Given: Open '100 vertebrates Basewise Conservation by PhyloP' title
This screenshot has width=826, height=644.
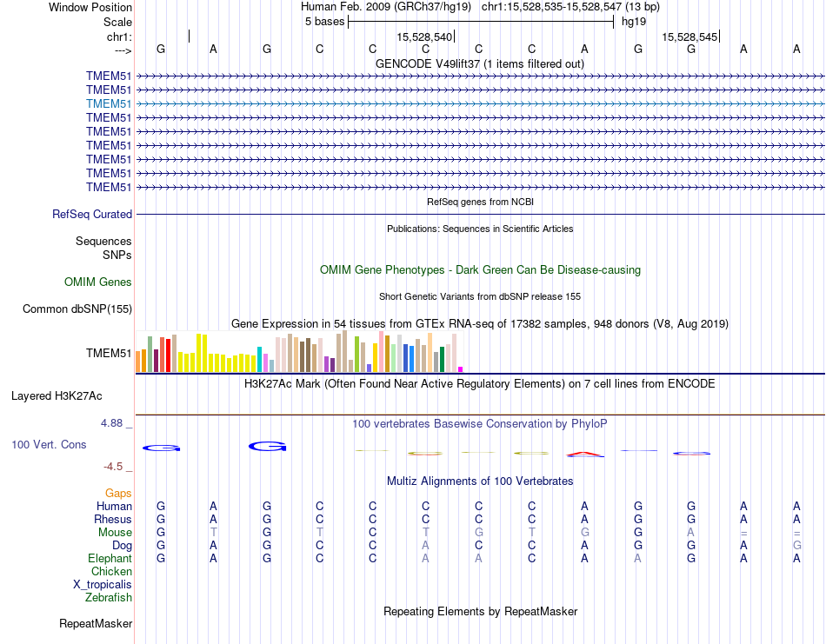Looking at the screenshot, I should pyautogui.click(x=480, y=424).
